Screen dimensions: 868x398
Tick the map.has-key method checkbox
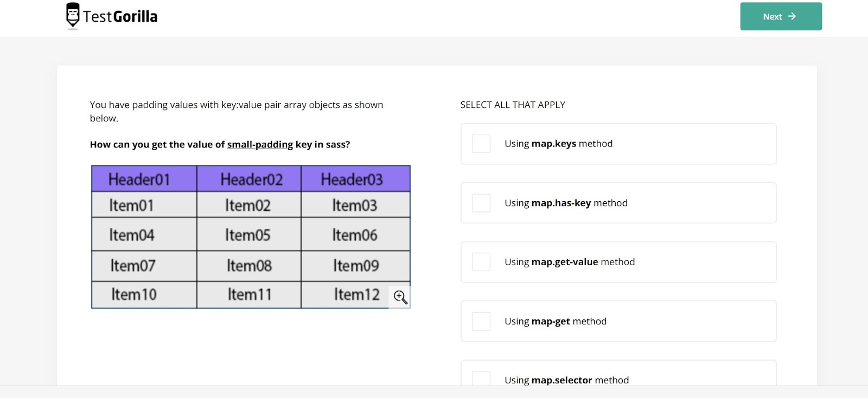coord(481,203)
